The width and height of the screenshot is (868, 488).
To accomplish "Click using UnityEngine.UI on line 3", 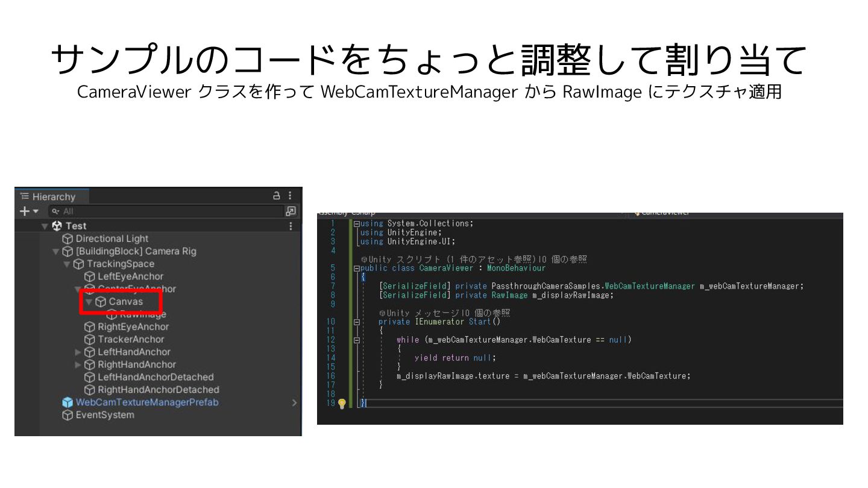I will 407,242.
